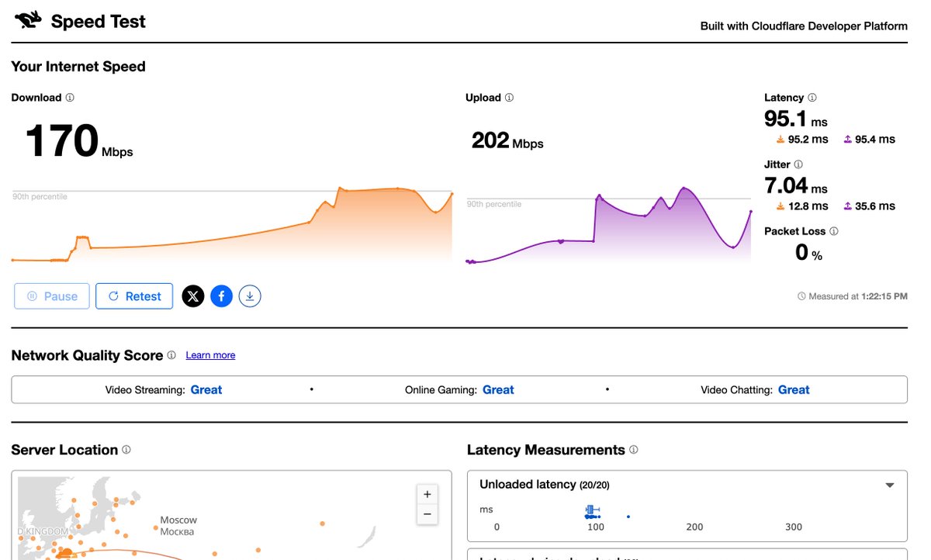Click Built with Cloudflare Developer Platform
The width and height of the screenshot is (931, 560).
click(804, 26)
